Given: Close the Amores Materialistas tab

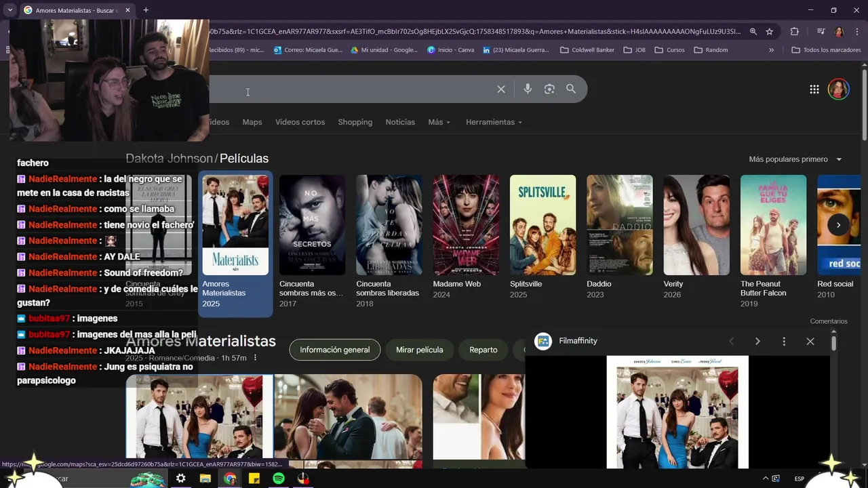Looking at the screenshot, I should pos(127,10).
